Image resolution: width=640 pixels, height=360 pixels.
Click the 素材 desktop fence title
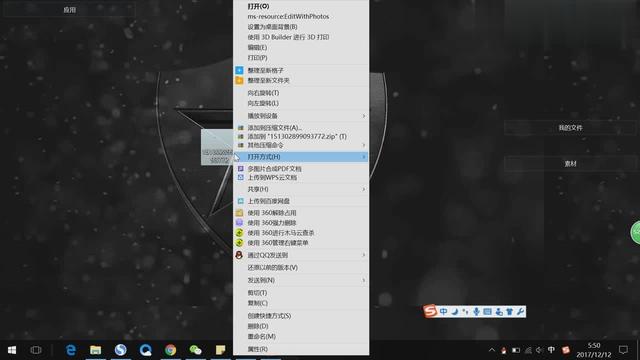coord(571,164)
